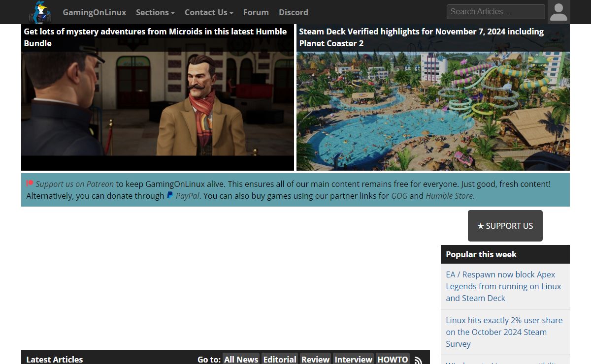591x364 pixels.
Task: Click the Patreon flag icon
Action: [x=30, y=184]
